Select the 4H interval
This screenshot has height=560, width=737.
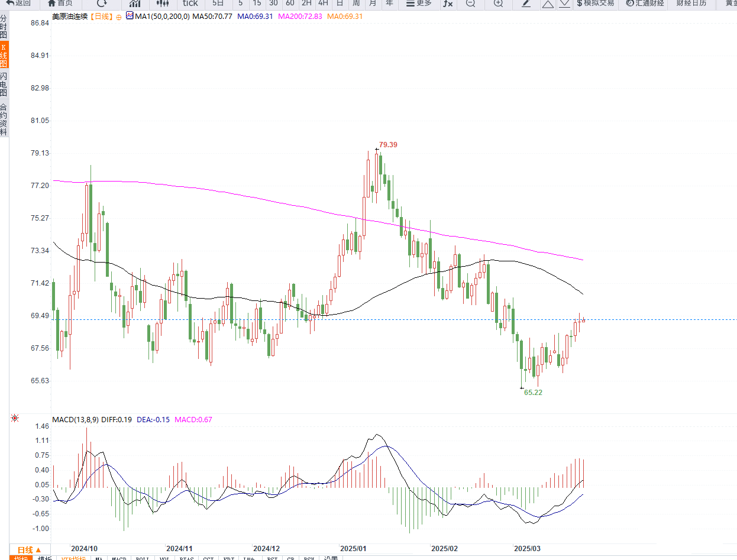[323, 3]
